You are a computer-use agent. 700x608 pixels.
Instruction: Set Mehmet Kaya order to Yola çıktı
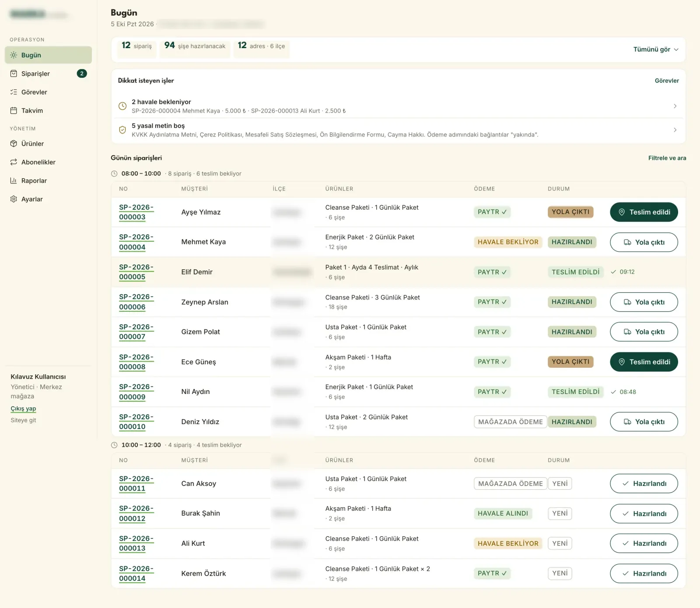pos(644,242)
